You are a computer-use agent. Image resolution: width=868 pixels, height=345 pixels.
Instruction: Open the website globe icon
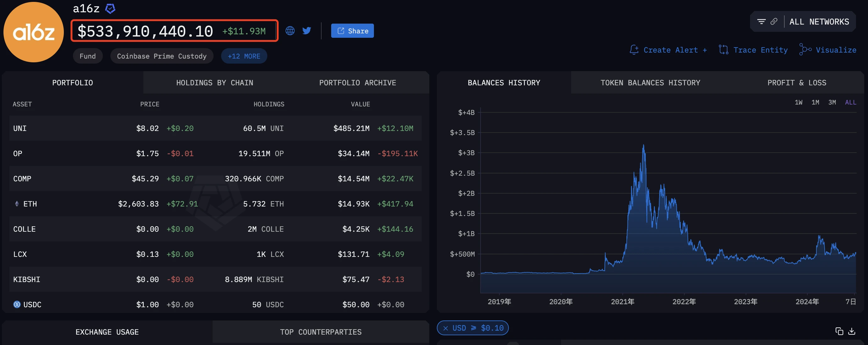[x=290, y=31]
